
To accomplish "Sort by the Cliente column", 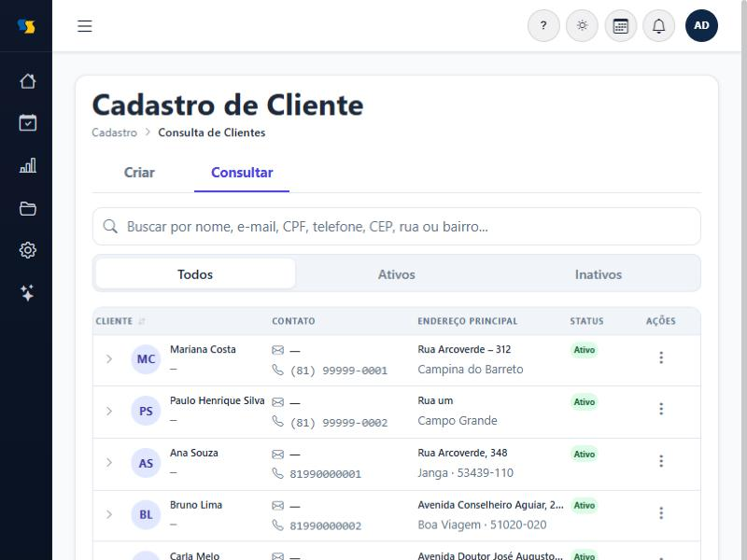I will click(x=120, y=321).
